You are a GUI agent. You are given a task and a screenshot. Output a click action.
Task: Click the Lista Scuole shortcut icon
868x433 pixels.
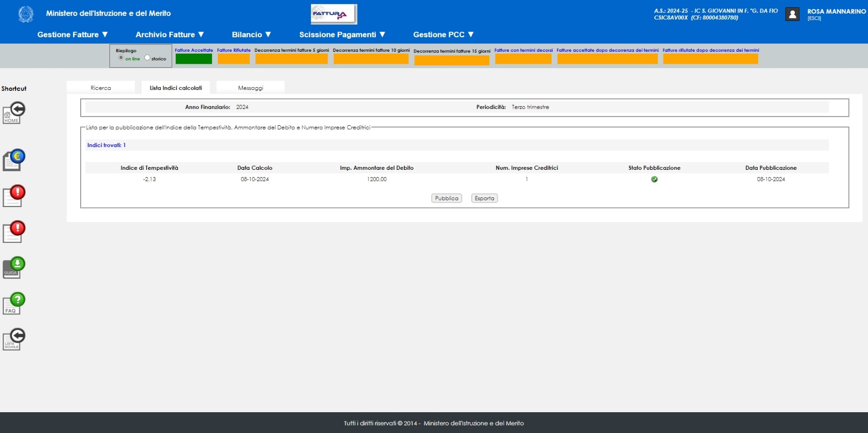[x=14, y=339]
